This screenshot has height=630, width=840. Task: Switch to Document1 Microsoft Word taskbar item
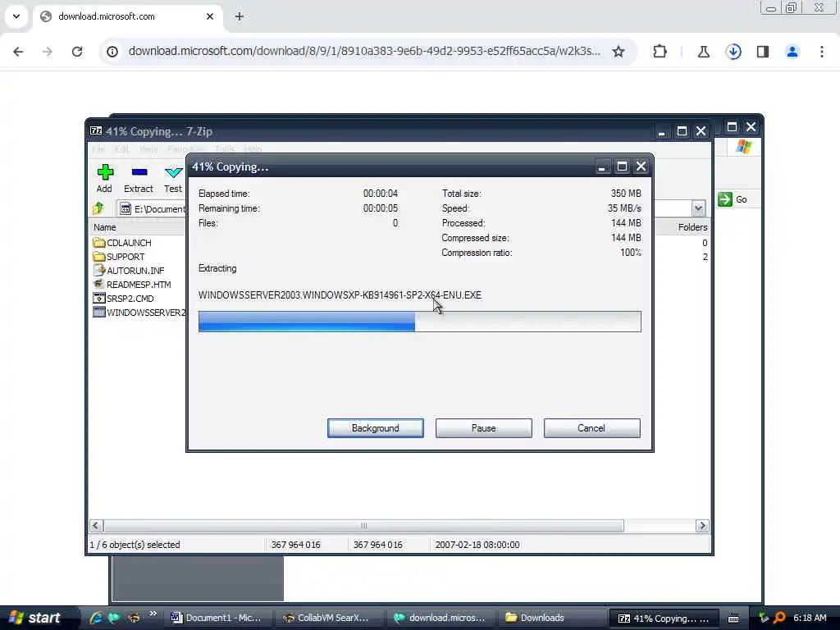point(217,618)
